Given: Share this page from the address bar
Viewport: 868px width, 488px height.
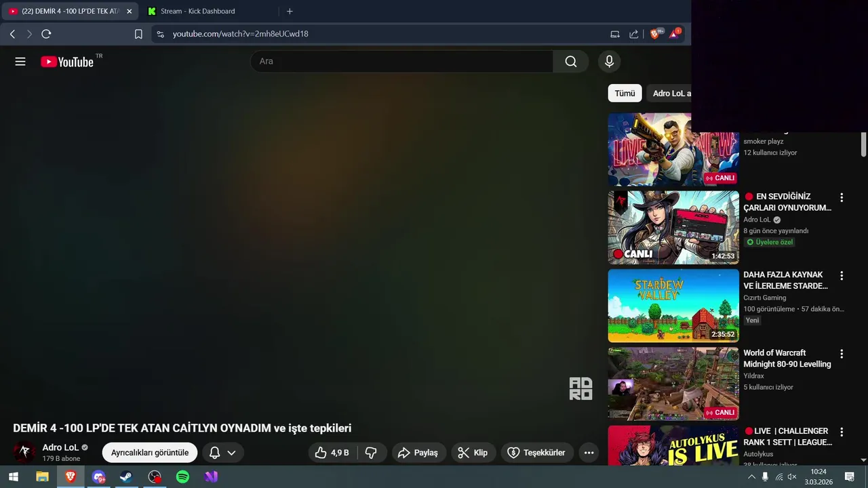Looking at the screenshot, I should 634,34.
